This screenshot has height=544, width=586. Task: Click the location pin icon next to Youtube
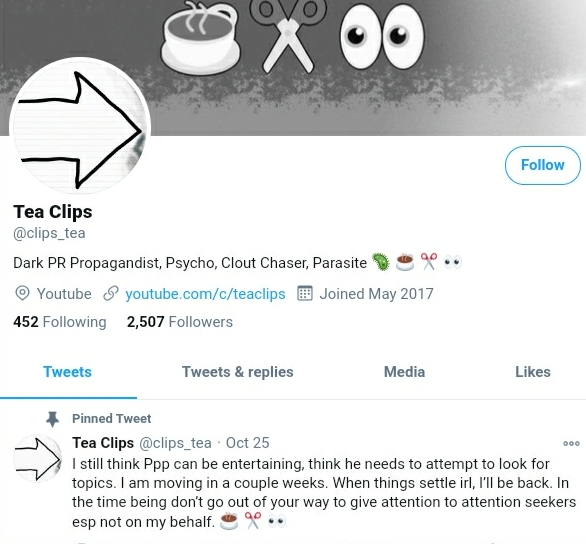[x=22, y=293]
